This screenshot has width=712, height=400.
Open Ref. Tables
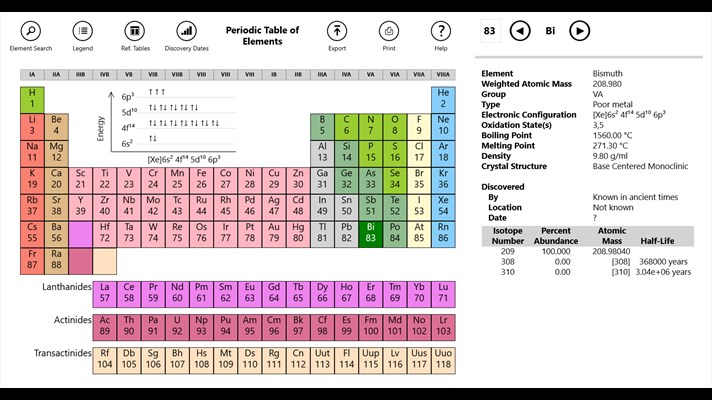(x=135, y=31)
